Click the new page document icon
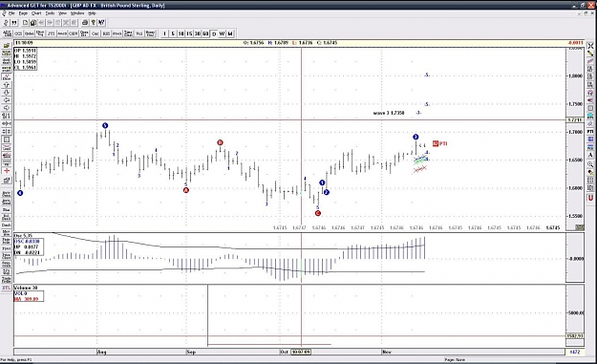Viewport: 597px width, 364px height. coord(26,23)
